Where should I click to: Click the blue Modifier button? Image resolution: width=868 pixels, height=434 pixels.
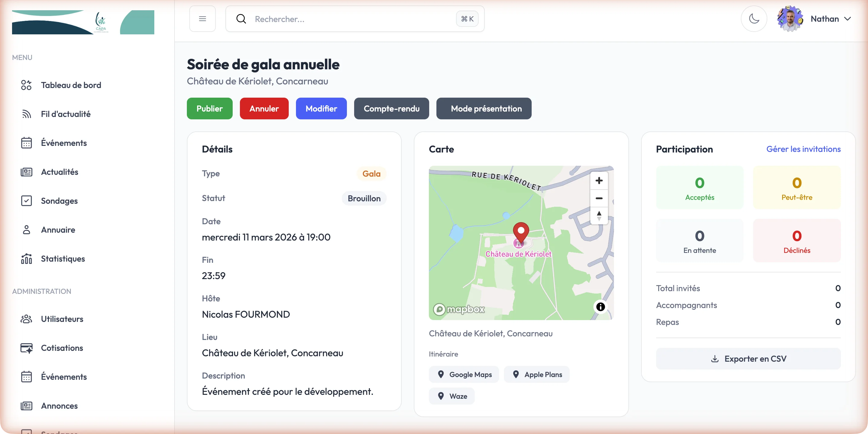click(x=321, y=108)
